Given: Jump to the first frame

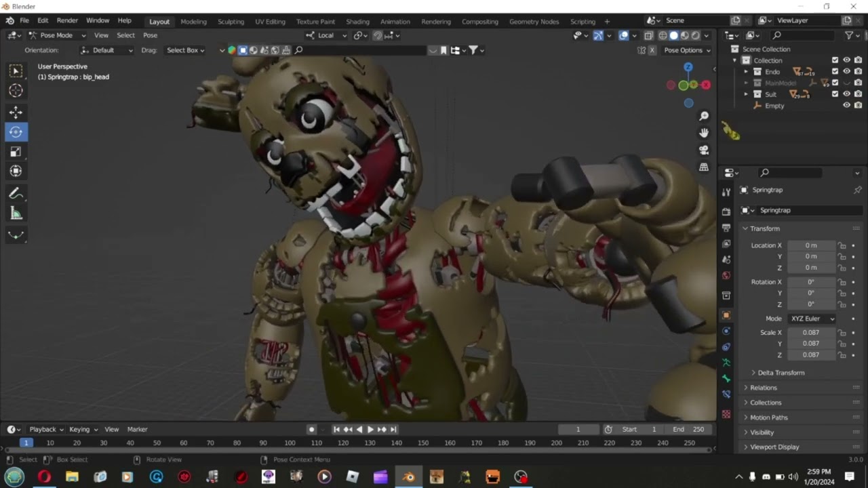Looking at the screenshot, I should pyautogui.click(x=336, y=429).
